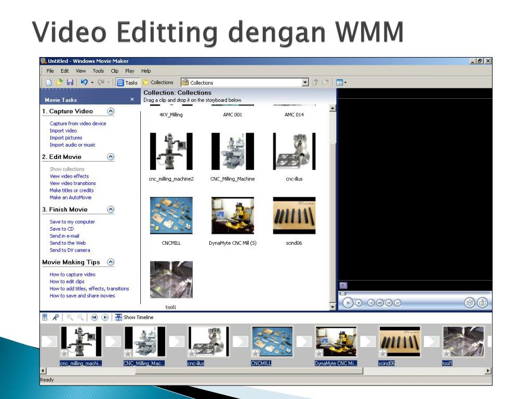Click the Show Timeline button

tap(135, 317)
